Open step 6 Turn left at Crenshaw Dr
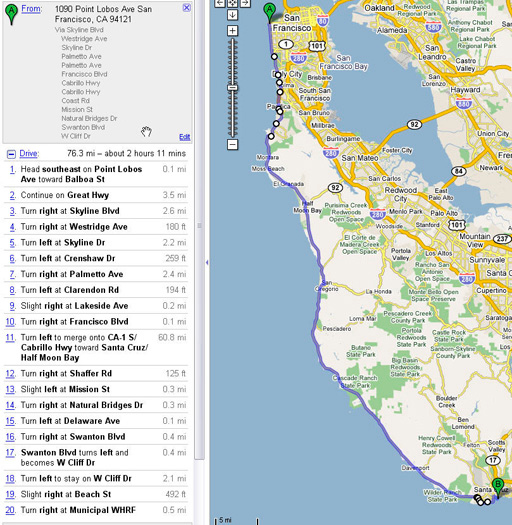The height and width of the screenshot is (525, 512). coord(96,258)
